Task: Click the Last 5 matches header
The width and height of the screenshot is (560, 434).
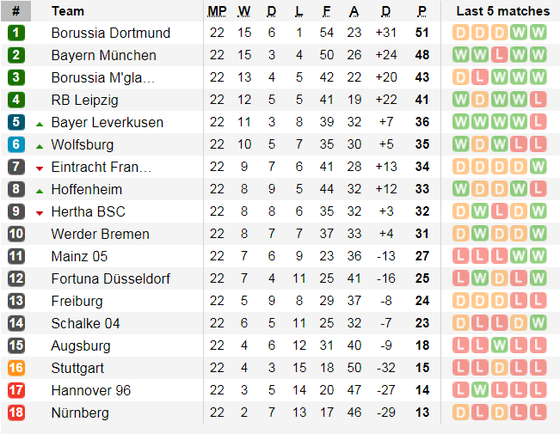Action: point(503,11)
